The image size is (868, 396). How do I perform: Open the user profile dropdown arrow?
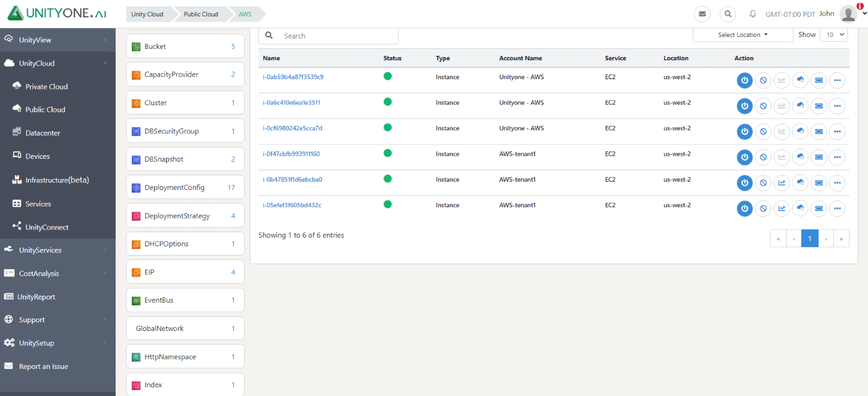tap(864, 14)
